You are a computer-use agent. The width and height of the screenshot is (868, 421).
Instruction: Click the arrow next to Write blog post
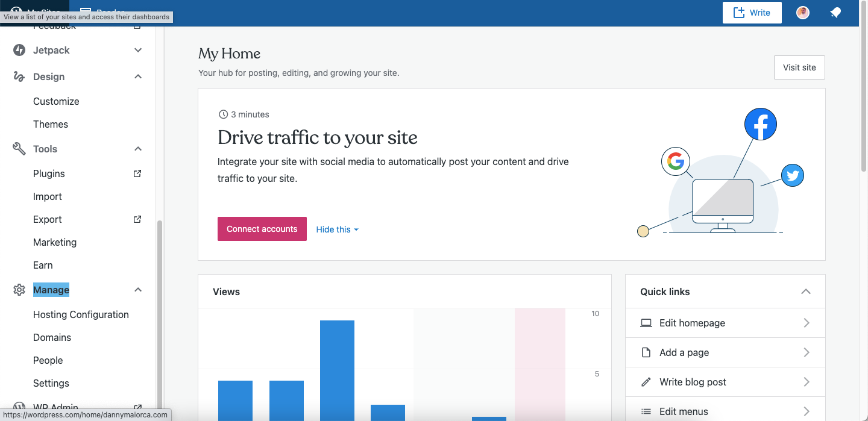pyautogui.click(x=807, y=382)
